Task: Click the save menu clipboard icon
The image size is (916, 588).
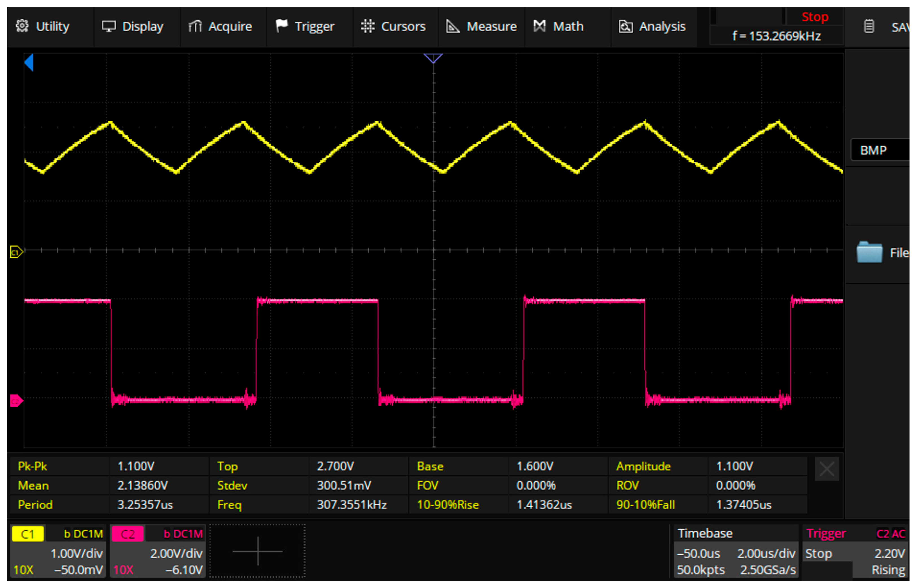Action: pos(869,26)
